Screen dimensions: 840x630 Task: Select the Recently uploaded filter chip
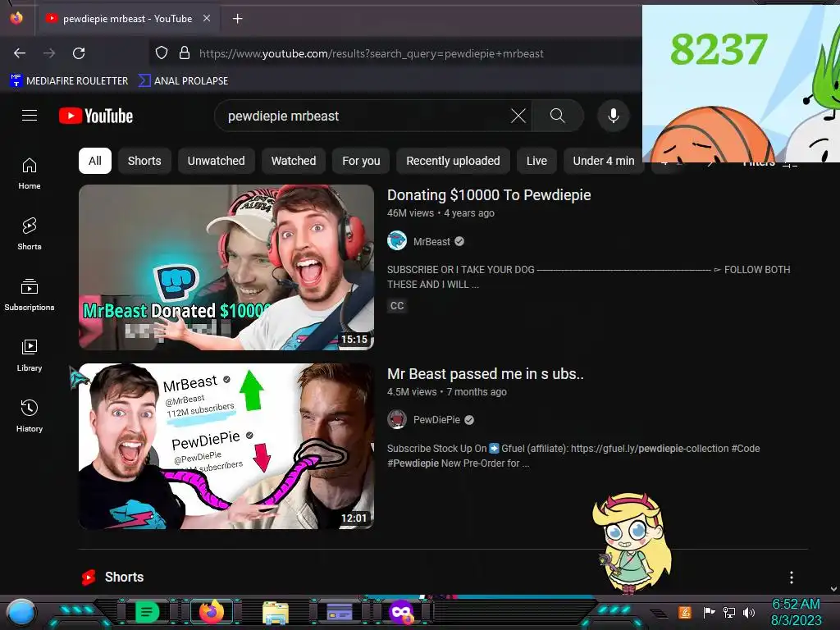pos(453,161)
